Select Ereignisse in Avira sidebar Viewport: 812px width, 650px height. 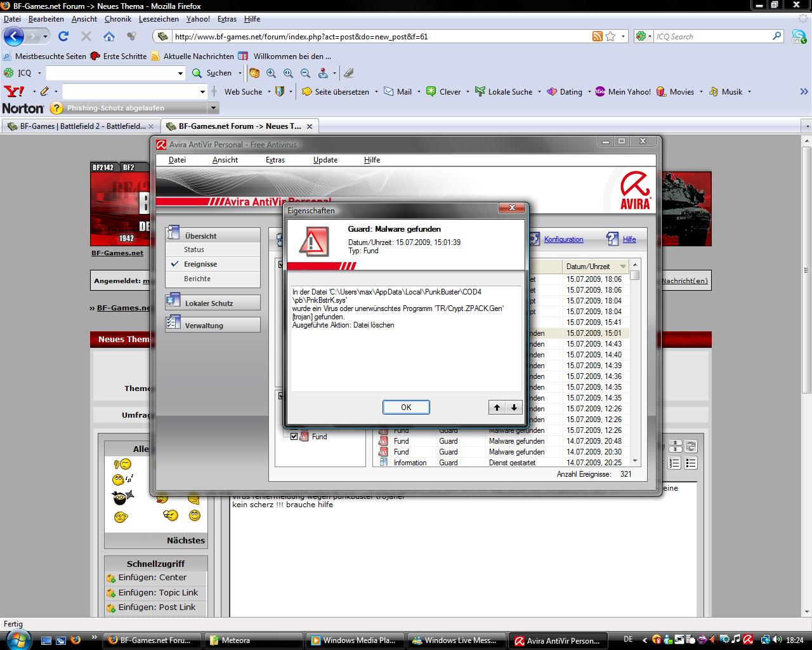click(200, 264)
